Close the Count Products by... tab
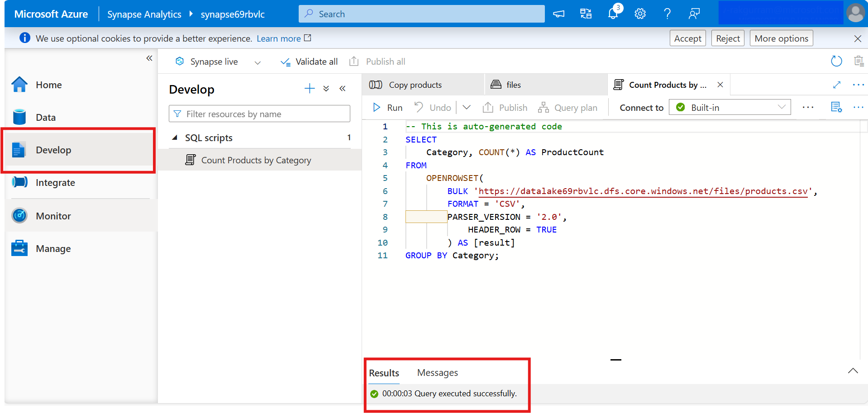868x413 pixels. [720, 85]
